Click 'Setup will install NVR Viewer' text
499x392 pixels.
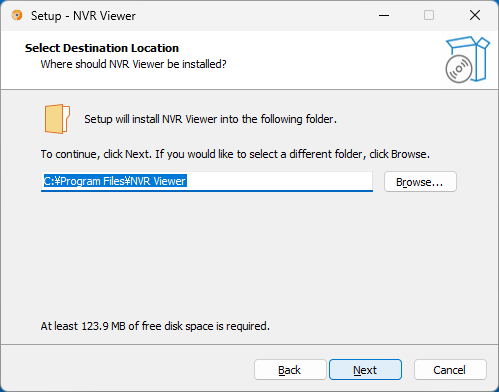click(x=210, y=119)
